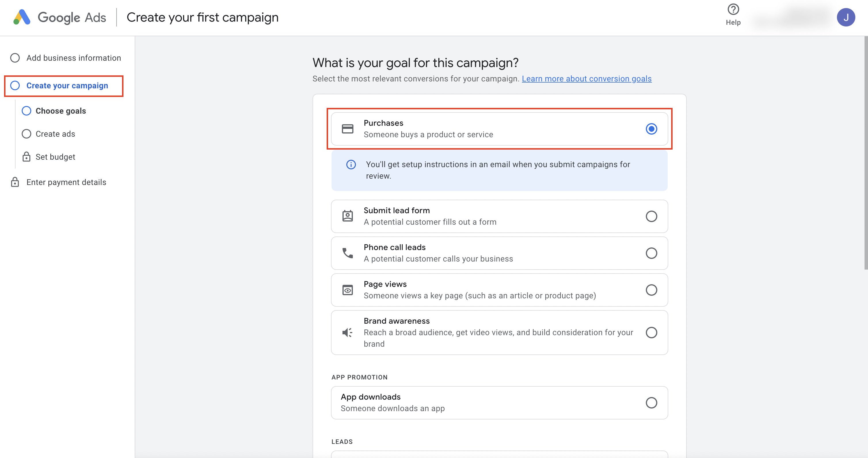Open the Learn more about conversion goals link
This screenshot has height=458, width=868.
pyautogui.click(x=587, y=79)
